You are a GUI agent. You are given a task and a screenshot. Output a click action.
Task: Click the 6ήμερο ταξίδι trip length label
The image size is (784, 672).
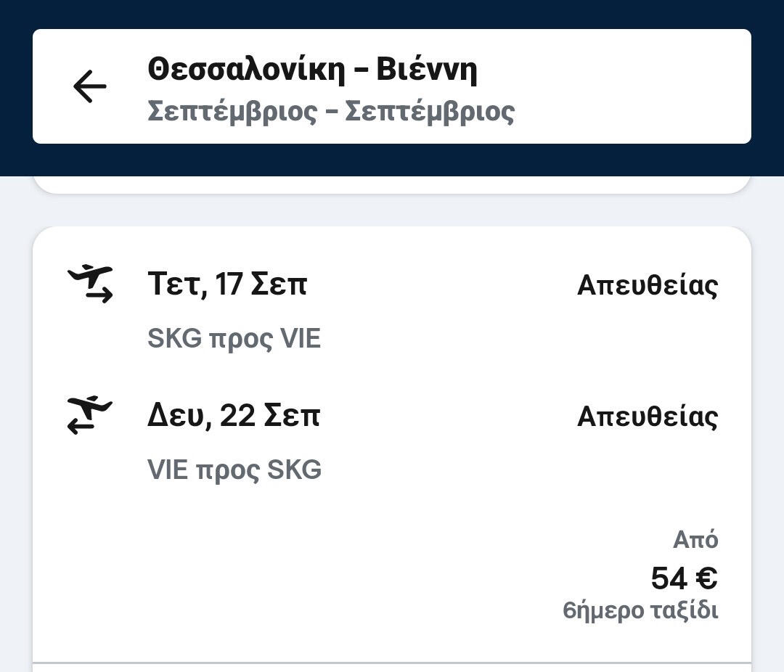click(640, 610)
